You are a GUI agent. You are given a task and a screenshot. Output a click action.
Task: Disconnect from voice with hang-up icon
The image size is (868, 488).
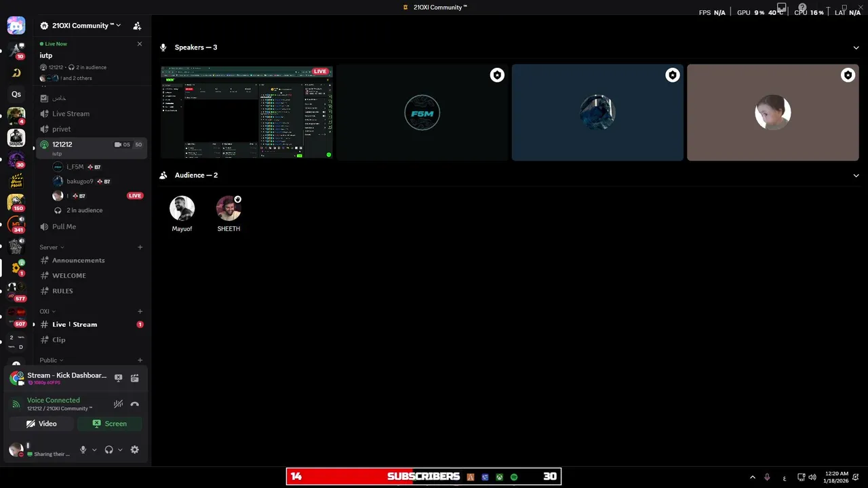(134, 404)
